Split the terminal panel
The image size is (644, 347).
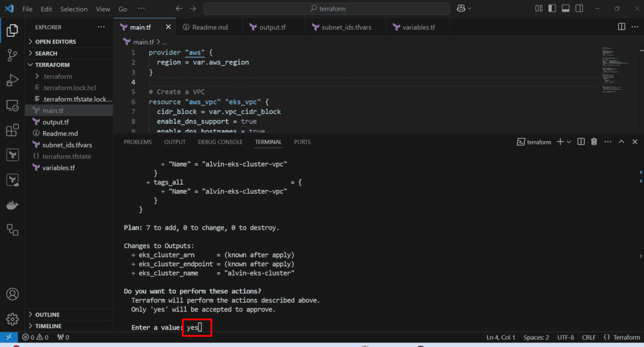tap(581, 142)
